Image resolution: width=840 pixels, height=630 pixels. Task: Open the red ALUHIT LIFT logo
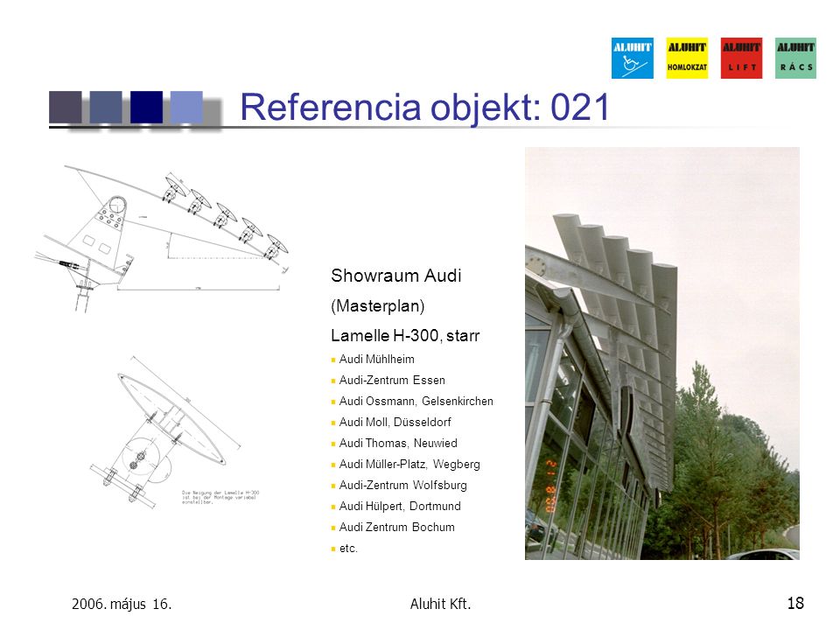click(741, 58)
